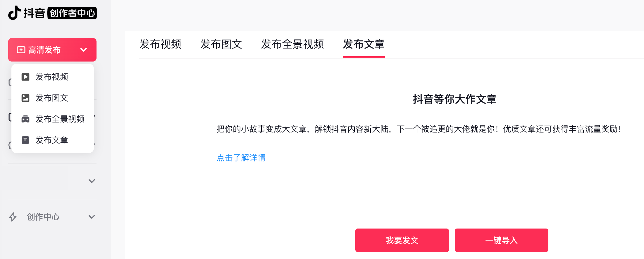
Task: Expand the 创作中心 sidebar chevron
Action: click(92, 217)
